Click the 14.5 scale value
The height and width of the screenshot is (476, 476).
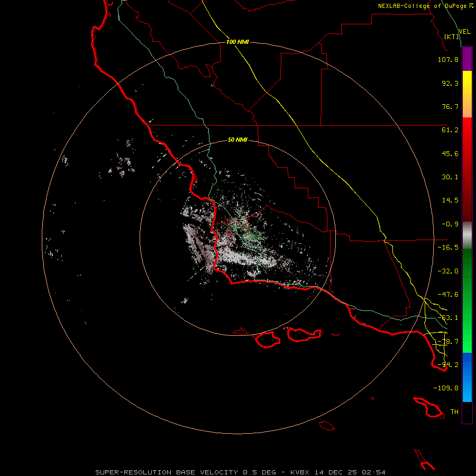click(x=450, y=200)
